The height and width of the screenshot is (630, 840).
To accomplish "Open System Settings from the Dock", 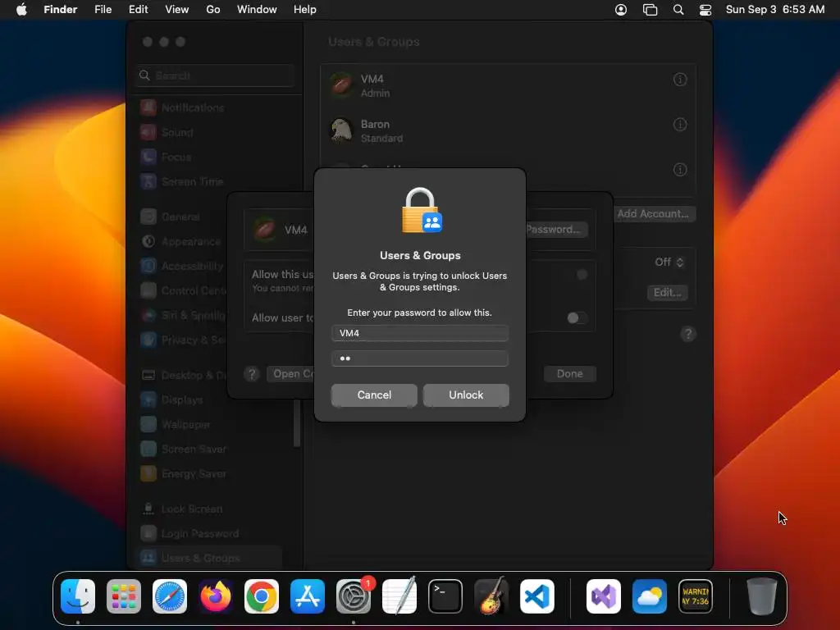I will click(x=354, y=596).
